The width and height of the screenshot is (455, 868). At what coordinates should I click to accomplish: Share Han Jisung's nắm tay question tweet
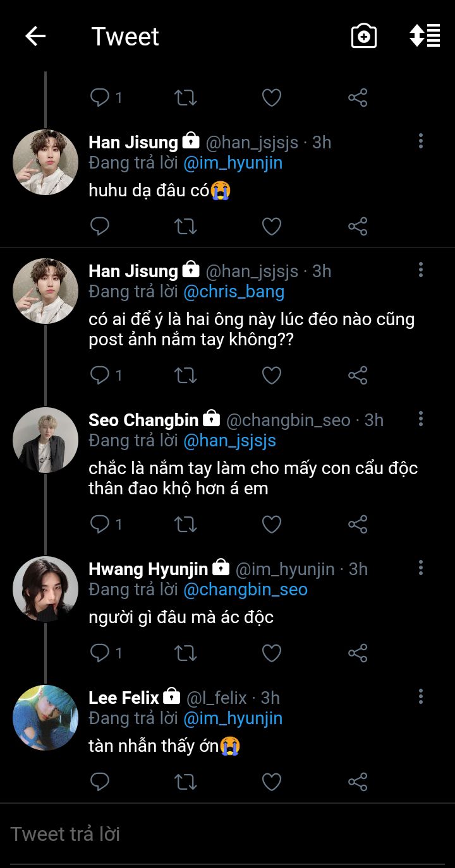(358, 376)
